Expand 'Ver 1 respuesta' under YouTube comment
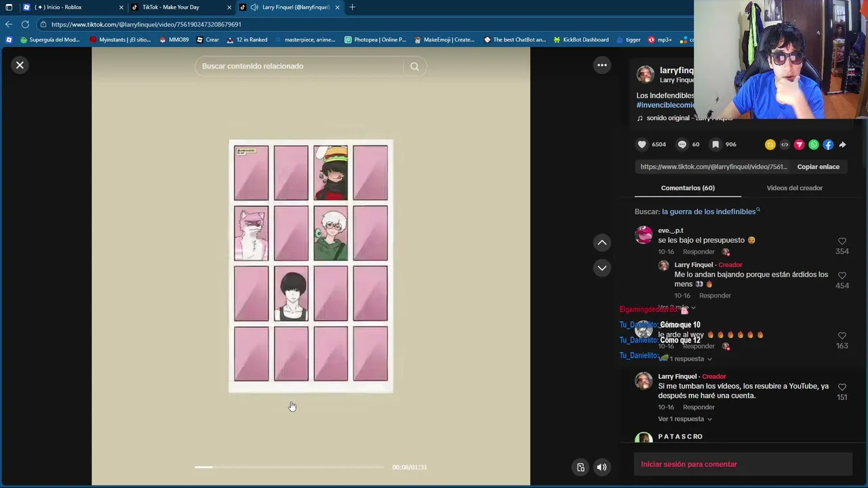868x488 pixels. [685, 419]
